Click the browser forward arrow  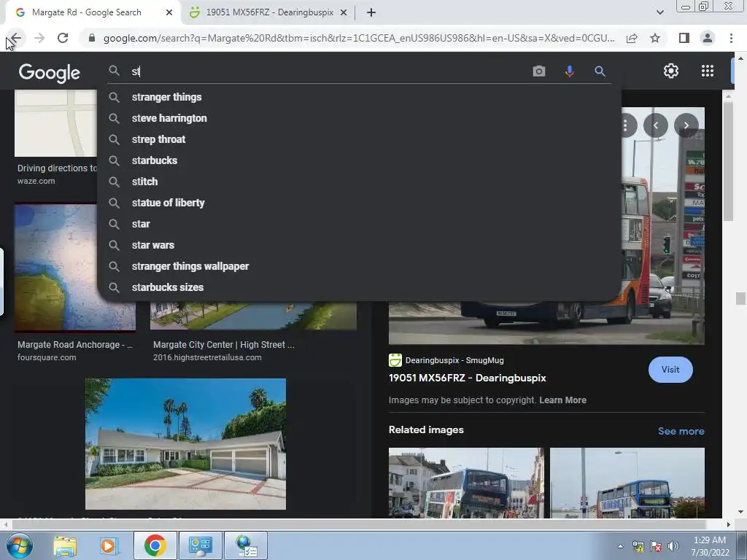[39, 38]
